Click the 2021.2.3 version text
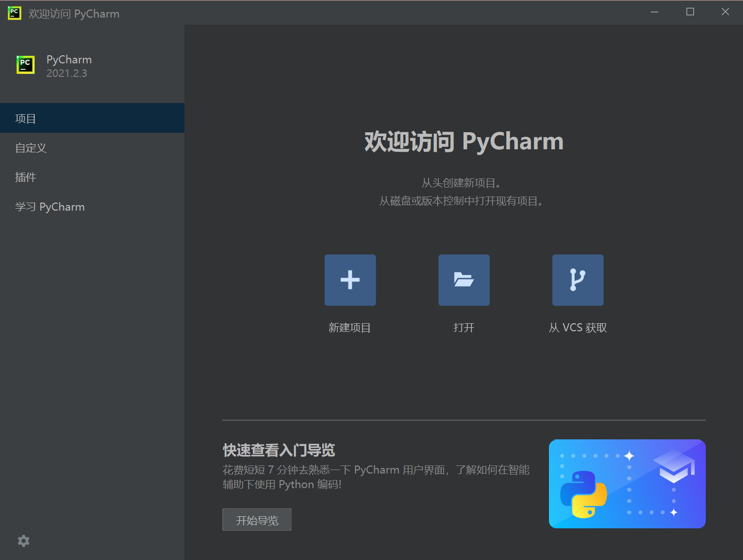743x560 pixels. click(67, 73)
